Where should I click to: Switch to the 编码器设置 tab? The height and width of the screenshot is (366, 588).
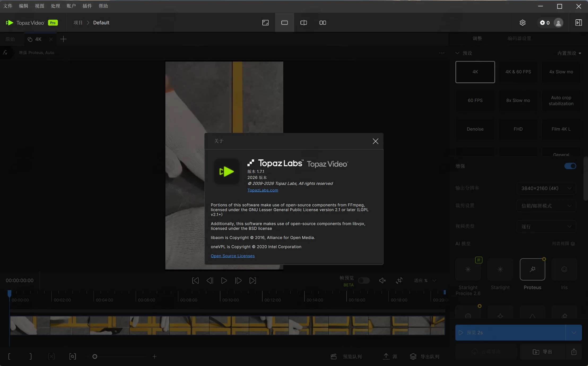[x=519, y=38]
